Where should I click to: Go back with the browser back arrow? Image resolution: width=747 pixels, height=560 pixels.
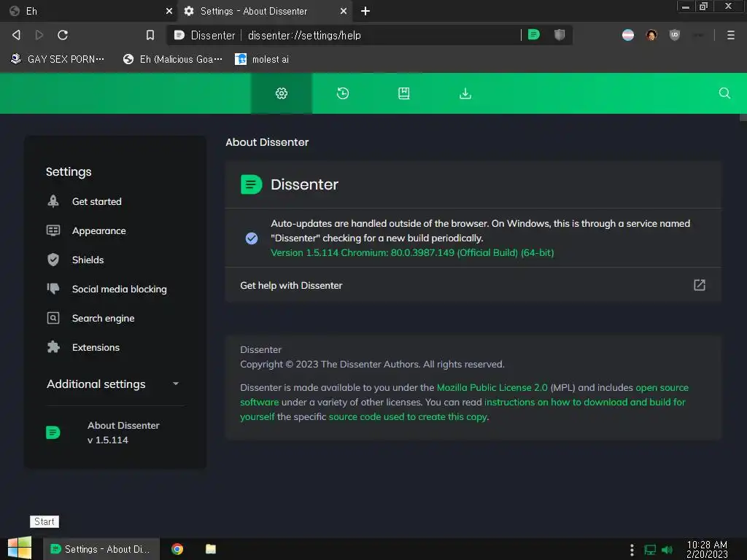pos(16,35)
